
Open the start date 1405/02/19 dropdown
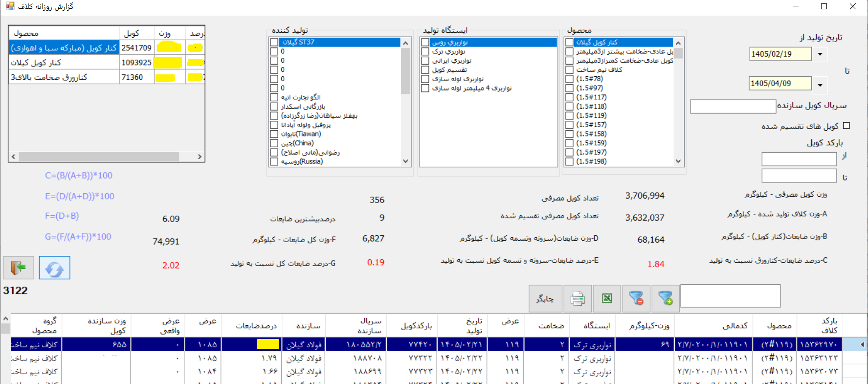(820, 54)
